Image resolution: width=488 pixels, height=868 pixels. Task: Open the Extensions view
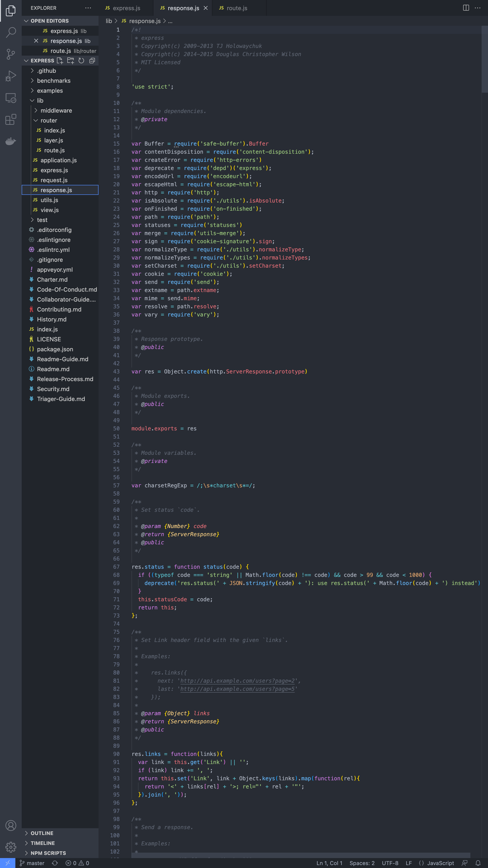[x=11, y=119]
